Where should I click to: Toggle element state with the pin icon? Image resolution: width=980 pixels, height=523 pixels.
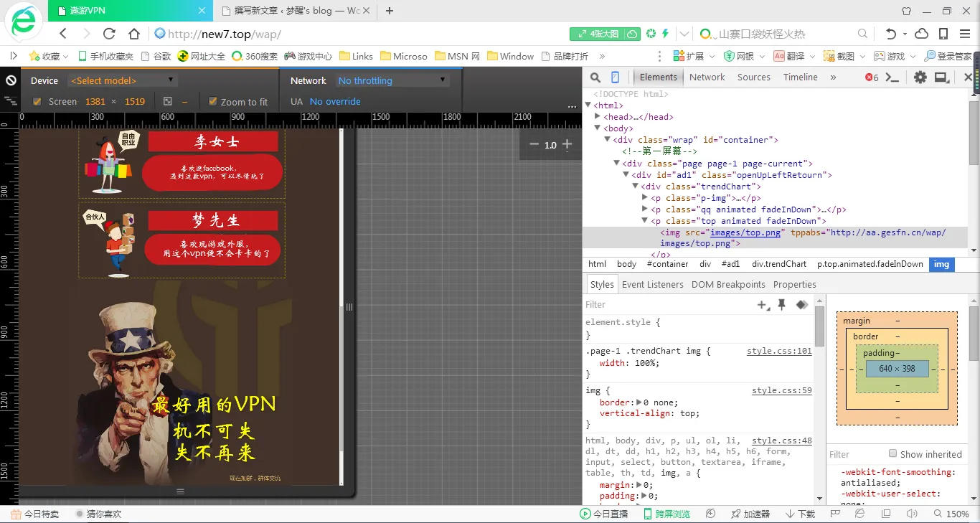[x=782, y=305]
